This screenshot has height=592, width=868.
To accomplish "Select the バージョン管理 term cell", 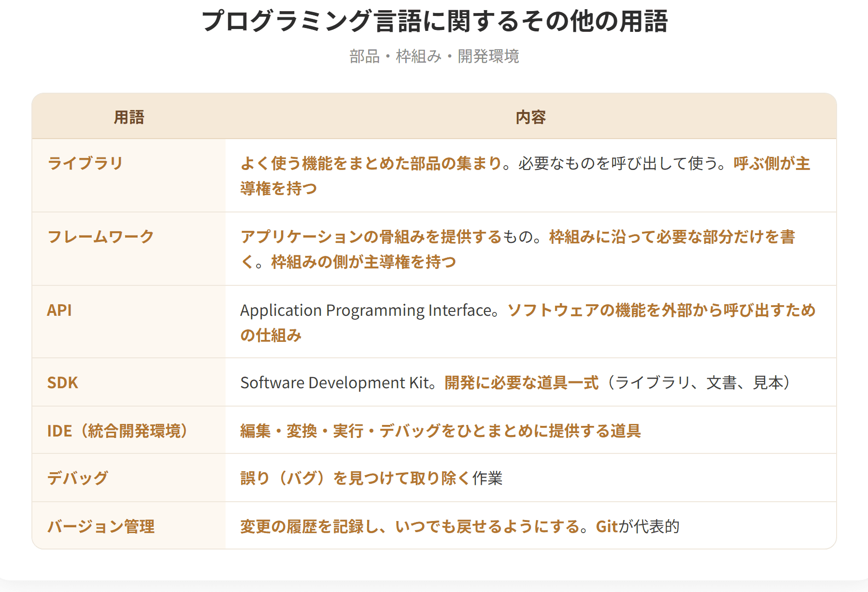I will click(x=129, y=525).
